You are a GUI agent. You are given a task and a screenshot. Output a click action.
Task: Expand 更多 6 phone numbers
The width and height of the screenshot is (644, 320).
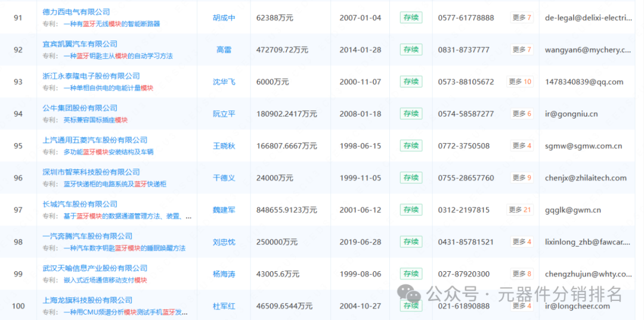click(x=522, y=114)
